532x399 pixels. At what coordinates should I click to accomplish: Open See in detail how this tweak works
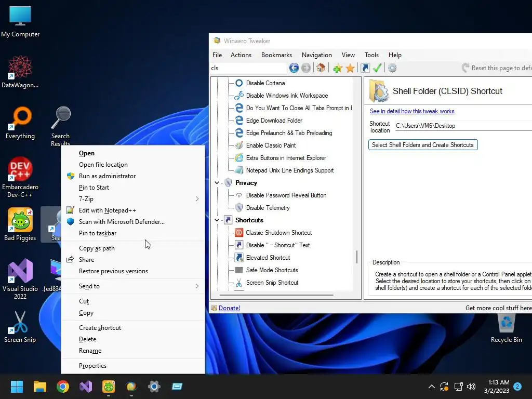tap(412, 111)
